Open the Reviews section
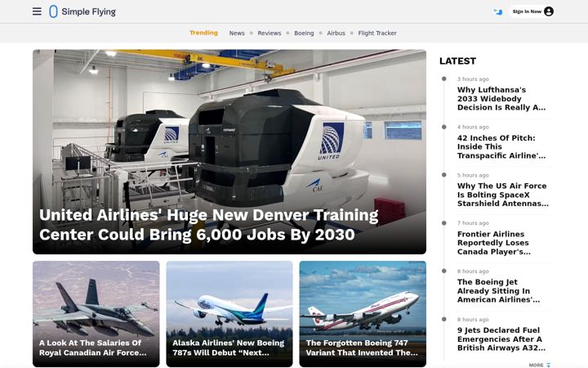588x368 pixels. 269,33
